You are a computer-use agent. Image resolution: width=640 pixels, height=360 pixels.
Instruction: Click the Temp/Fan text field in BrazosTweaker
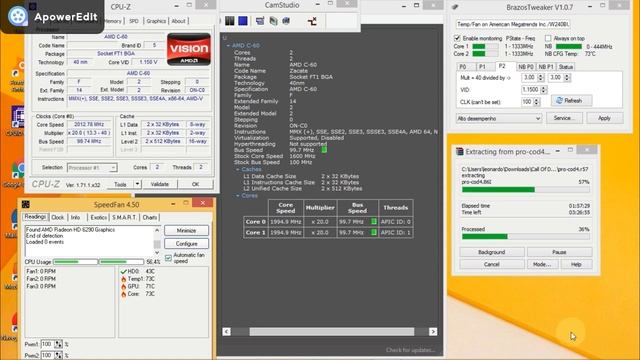pyautogui.click(x=513, y=24)
